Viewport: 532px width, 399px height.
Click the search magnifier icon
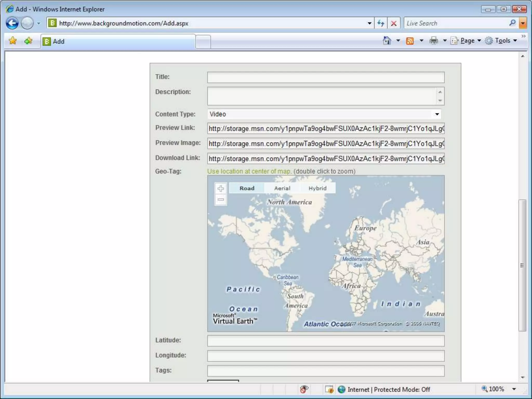click(513, 23)
